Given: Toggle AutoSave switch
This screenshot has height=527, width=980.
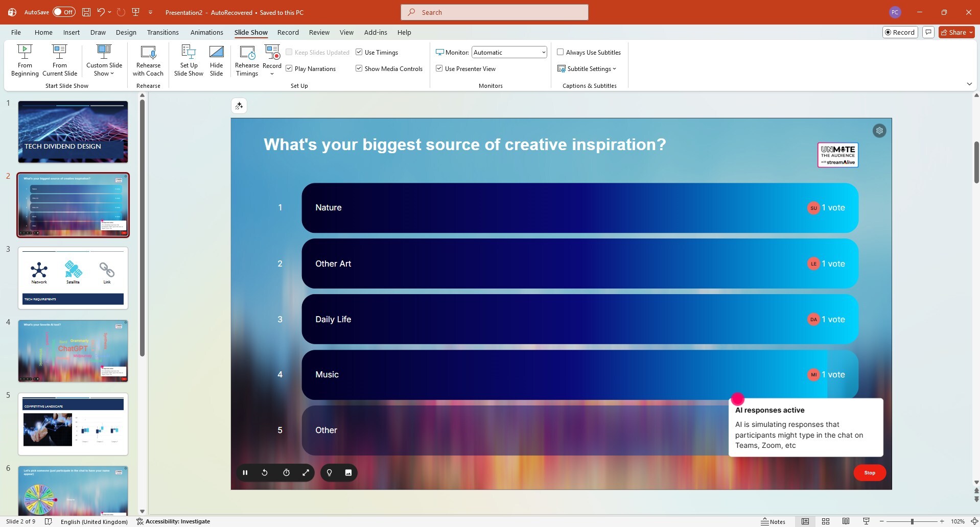Looking at the screenshot, I should [x=64, y=12].
